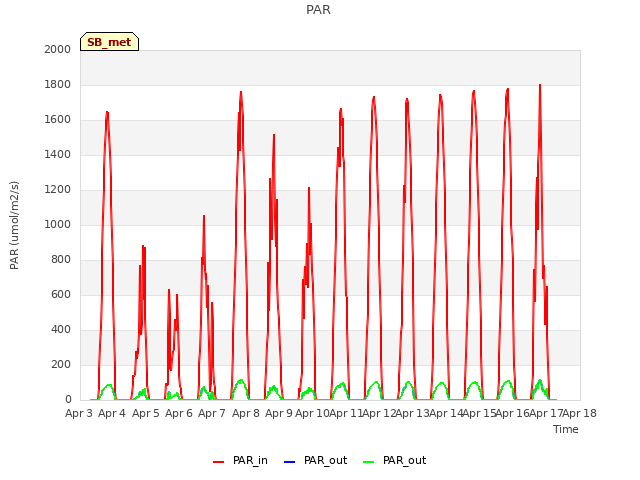This screenshot has width=640, height=480.
Task: Click the Apr 14 x-axis label
Action: pos(446,413)
